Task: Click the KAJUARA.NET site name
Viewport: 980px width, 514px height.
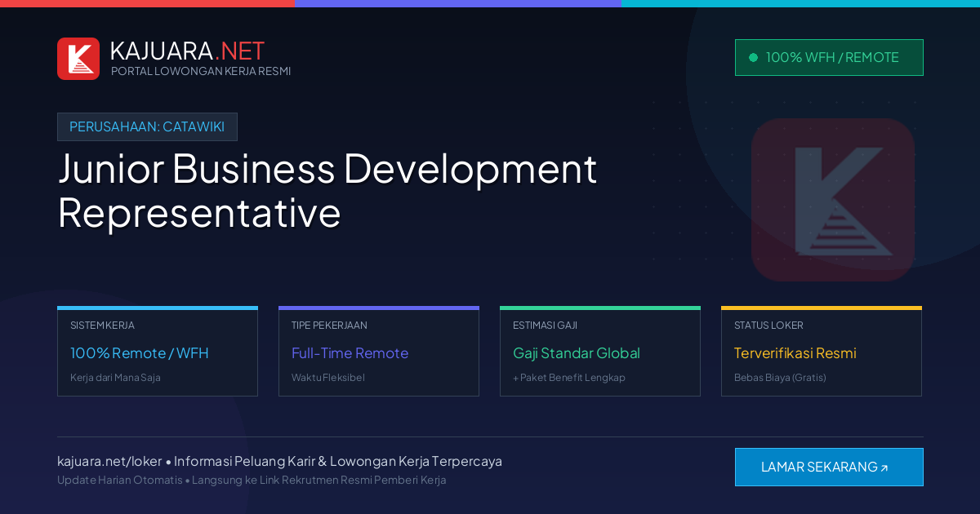Action: click(x=187, y=51)
